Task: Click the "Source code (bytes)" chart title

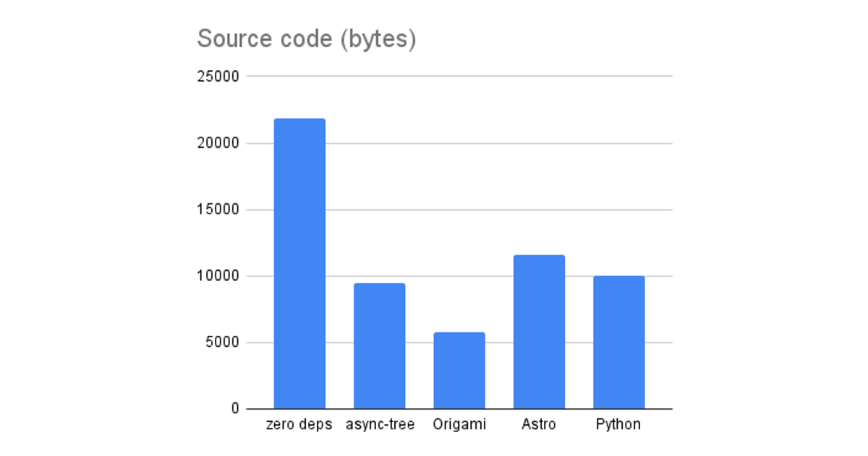Action: point(306,39)
